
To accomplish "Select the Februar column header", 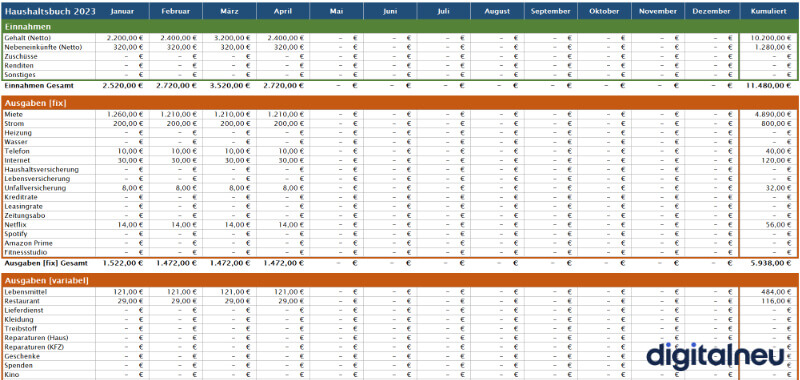I will (x=176, y=11).
